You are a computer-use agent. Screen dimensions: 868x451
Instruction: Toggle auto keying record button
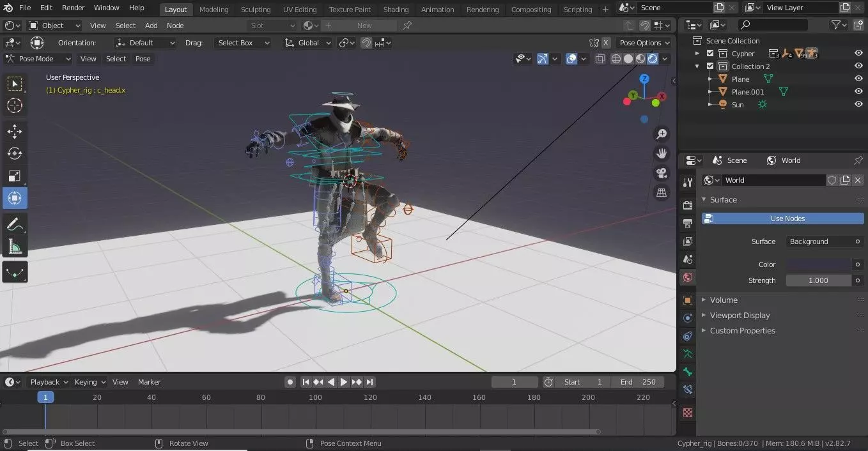290,382
